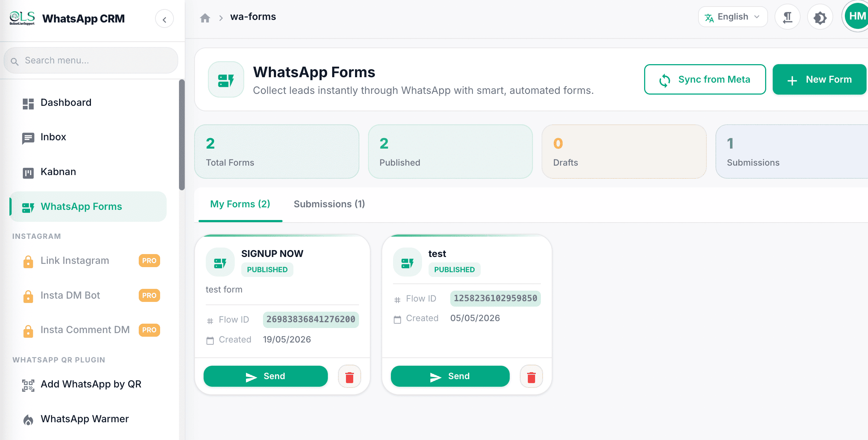Click the test form card icon
Image resolution: width=868 pixels, height=440 pixels.
click(x=408, y=262)
